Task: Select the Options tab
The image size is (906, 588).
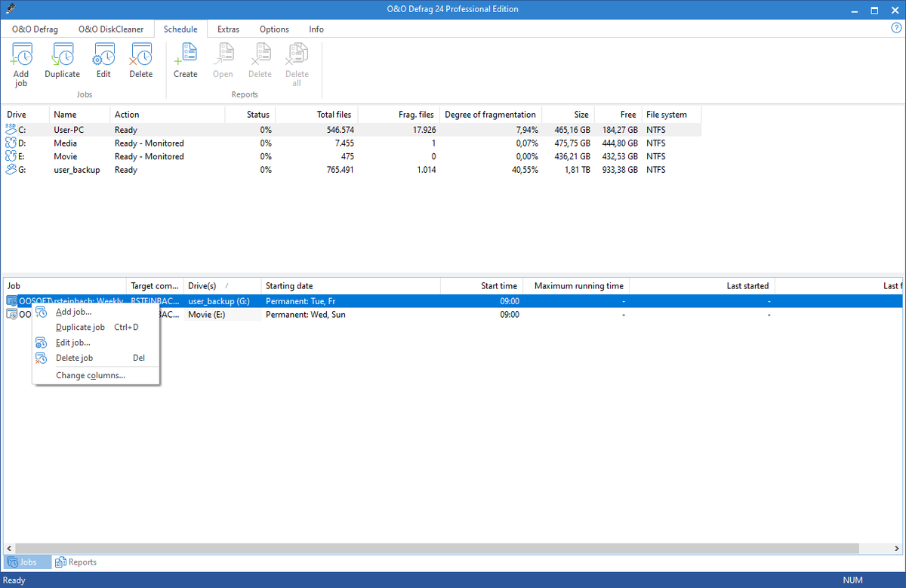Action: point(273,29)
